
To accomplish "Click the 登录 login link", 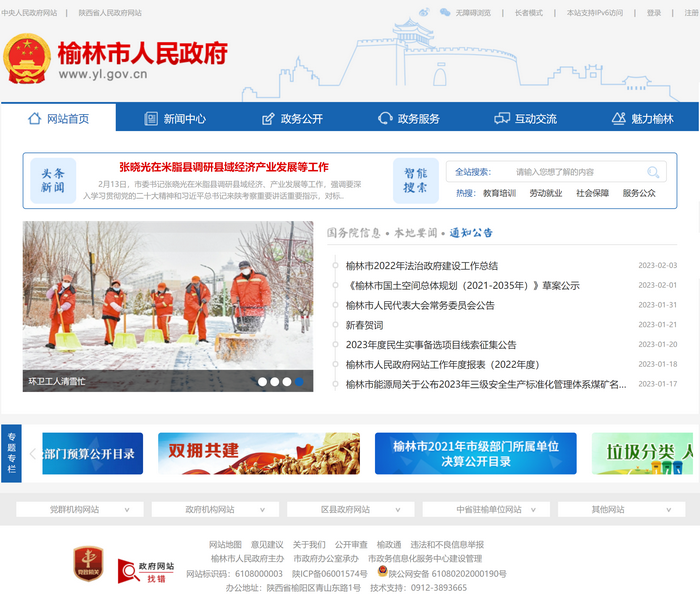I will coord(654,13).
